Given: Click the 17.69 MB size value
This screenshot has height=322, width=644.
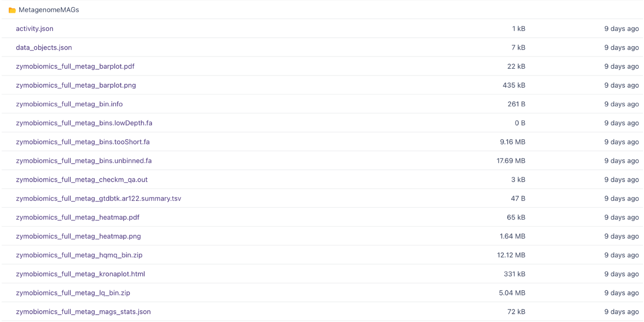Looking at the screenshot, I should tap(511, 161).
